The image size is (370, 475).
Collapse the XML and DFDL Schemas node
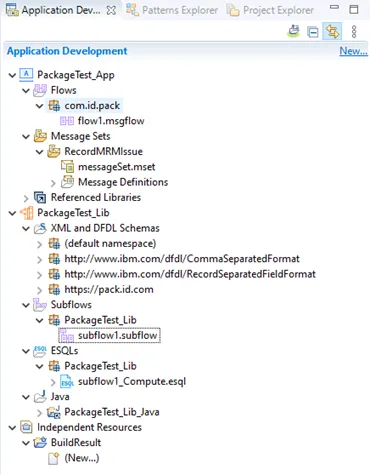click(x=26, y=228)
